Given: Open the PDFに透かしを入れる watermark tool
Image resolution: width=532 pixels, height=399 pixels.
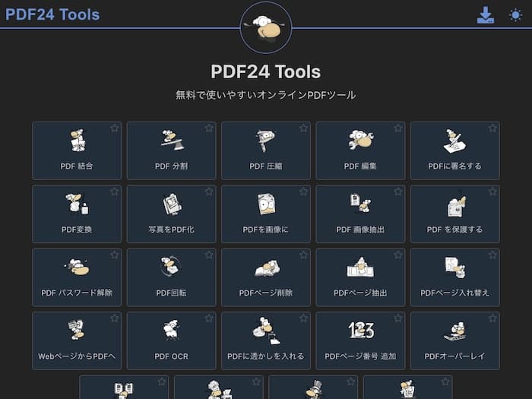Looking at the screenshot, I should pos(266,341).
